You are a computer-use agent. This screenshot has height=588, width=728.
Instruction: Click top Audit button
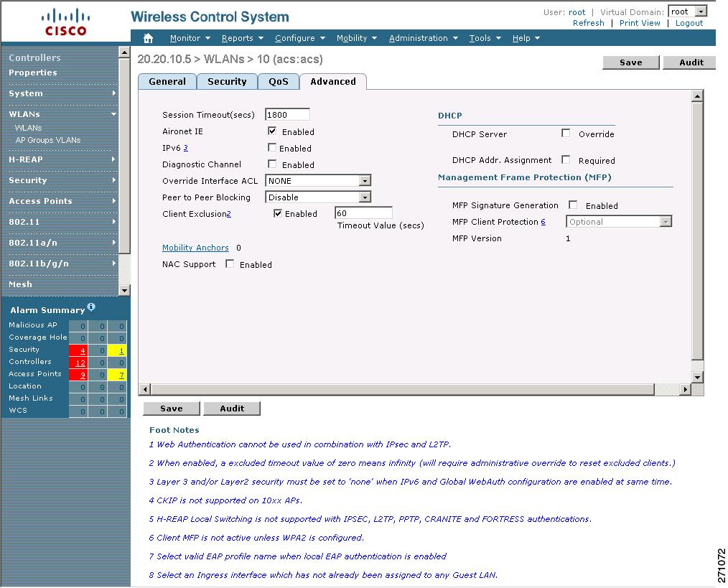[x=691, y=62]
